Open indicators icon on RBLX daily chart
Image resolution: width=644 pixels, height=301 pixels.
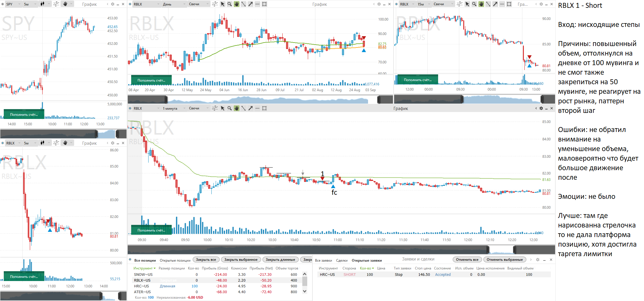tap(215, 4)
